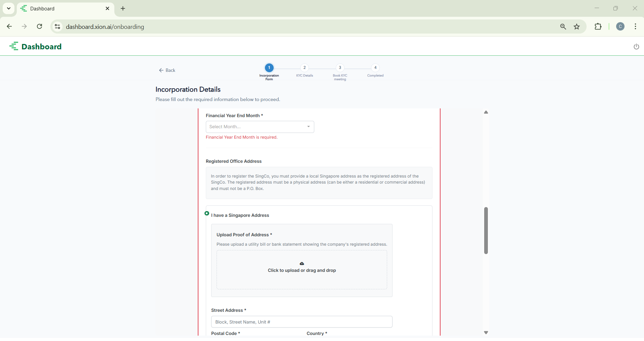Bookmark this page with star icon
Screen dimensions: 644x341
tap(577, 27)
